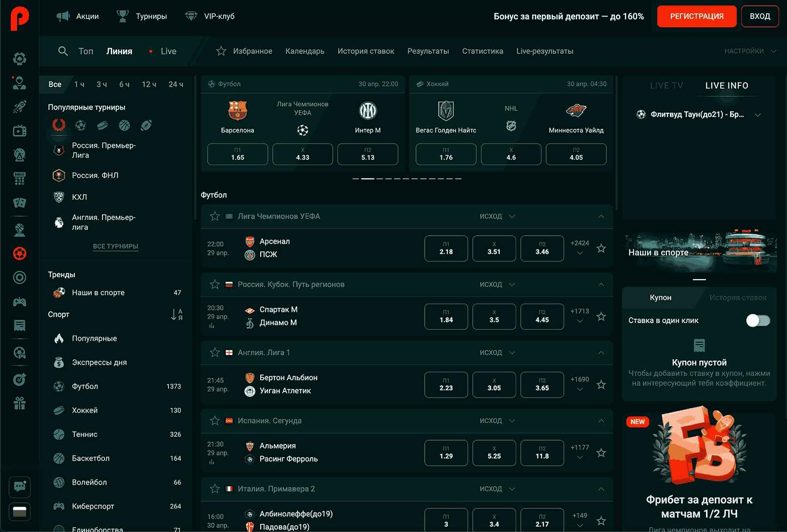
Task: Collapse the Англия. Лига 1 section
Action: (601, 353)
